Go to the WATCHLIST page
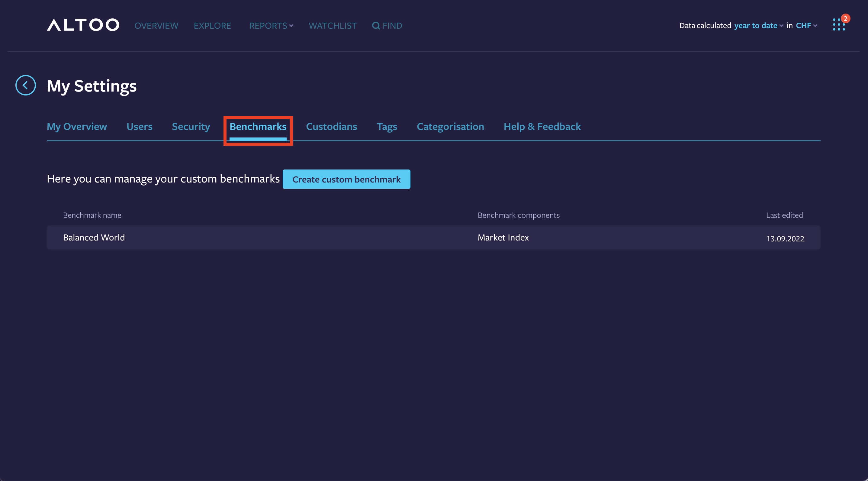868x481 pixels. tap(333, 25)
